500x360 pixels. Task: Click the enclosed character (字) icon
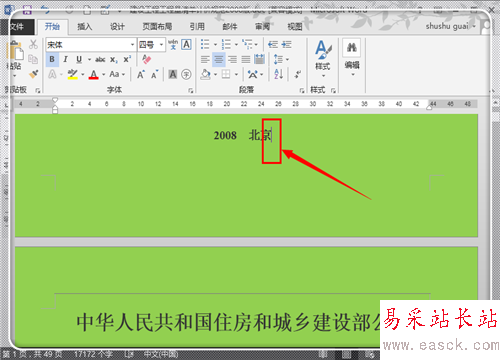(186, 74)
